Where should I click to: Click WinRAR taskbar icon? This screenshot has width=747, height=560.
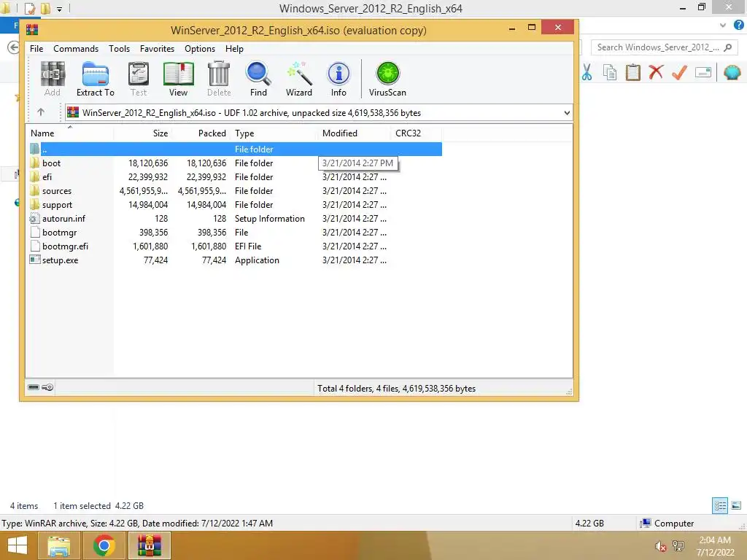(x=149, y=545)
